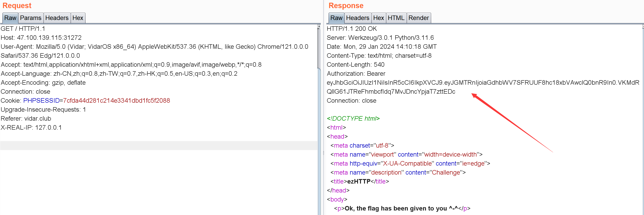Click the meta viewport line
The width and height of the screenshot is (644, 215).
(406, 155)
